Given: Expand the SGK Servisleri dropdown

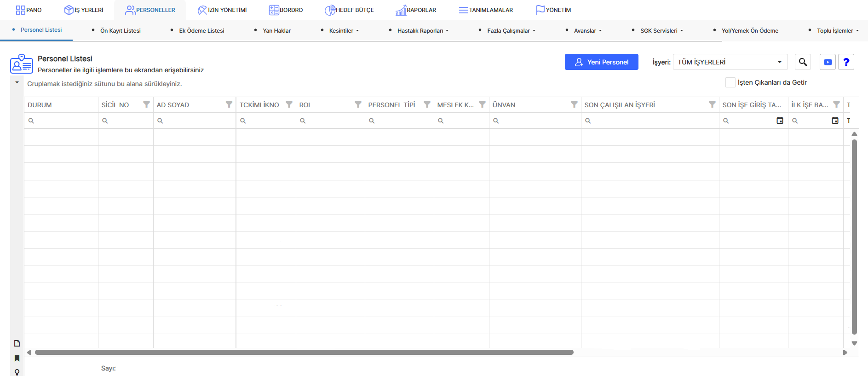Looking at the screenshot, I should (661, 31).
